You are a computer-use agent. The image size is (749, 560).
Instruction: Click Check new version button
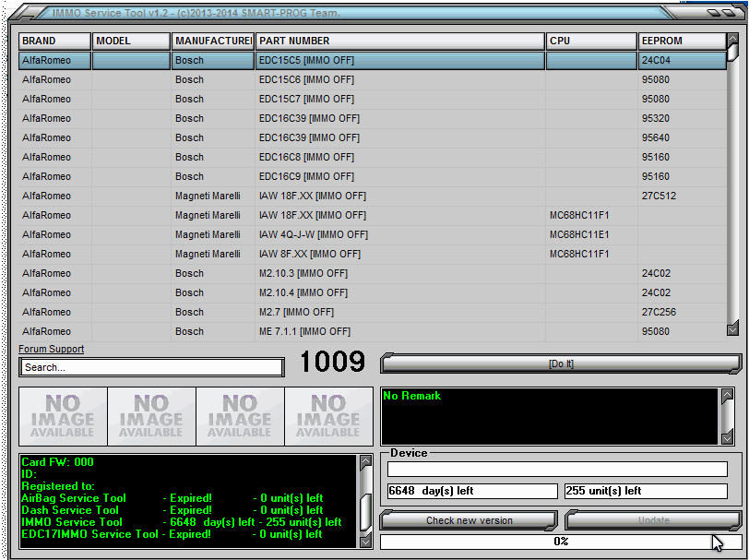(469, 520)
